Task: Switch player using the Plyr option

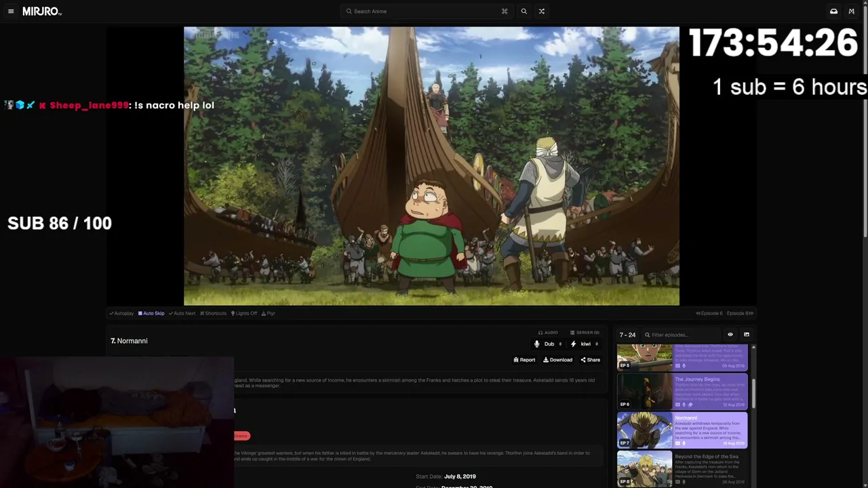Action: pos(269,313)
